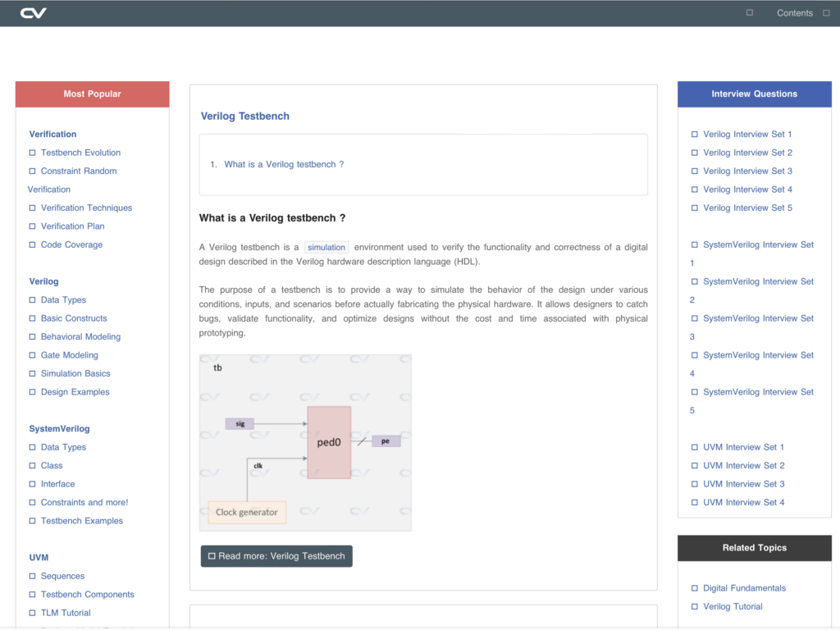This screenshot has height=630, width=840.
Task: Click the CV logo in header
Action: [34, 13]
